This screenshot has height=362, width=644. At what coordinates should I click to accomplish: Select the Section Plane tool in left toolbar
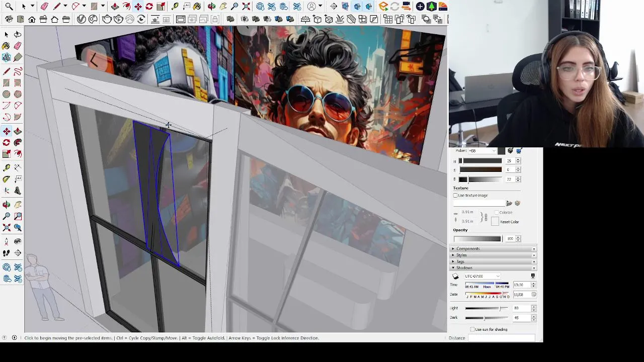click(x=18, y=253)
